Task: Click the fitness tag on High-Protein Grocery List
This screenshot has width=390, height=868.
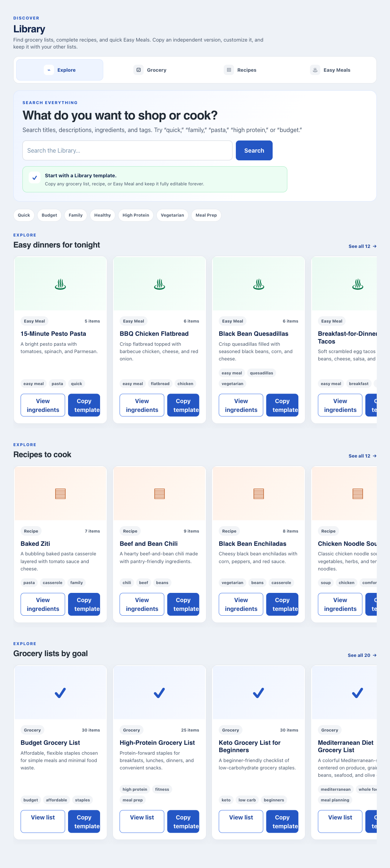Action: pos(162,789)
